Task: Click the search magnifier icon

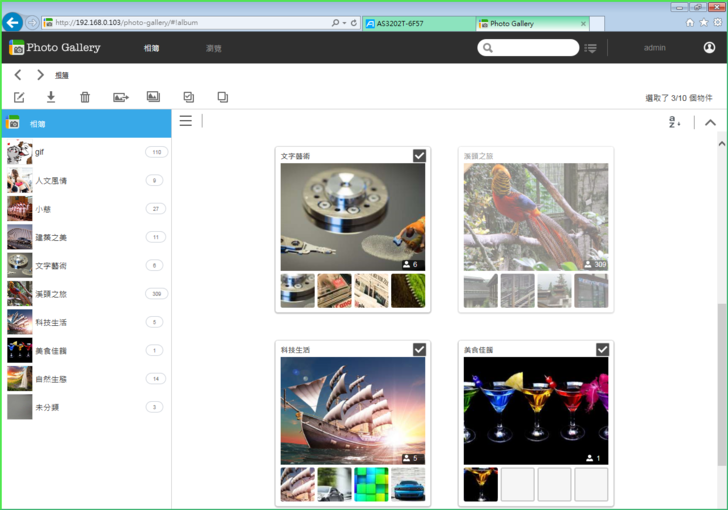Action: [488, 47]
